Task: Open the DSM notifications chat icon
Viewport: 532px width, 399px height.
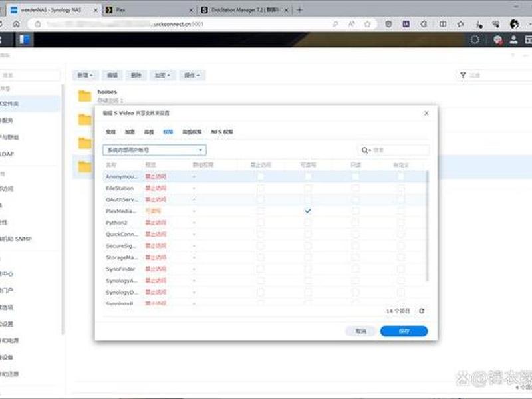Action: point(497,40)
